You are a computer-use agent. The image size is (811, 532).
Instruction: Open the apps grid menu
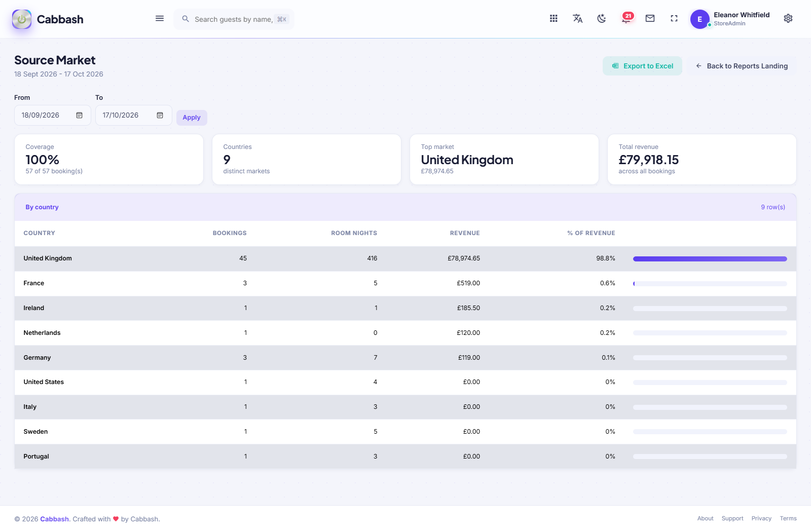pos(554,18)
